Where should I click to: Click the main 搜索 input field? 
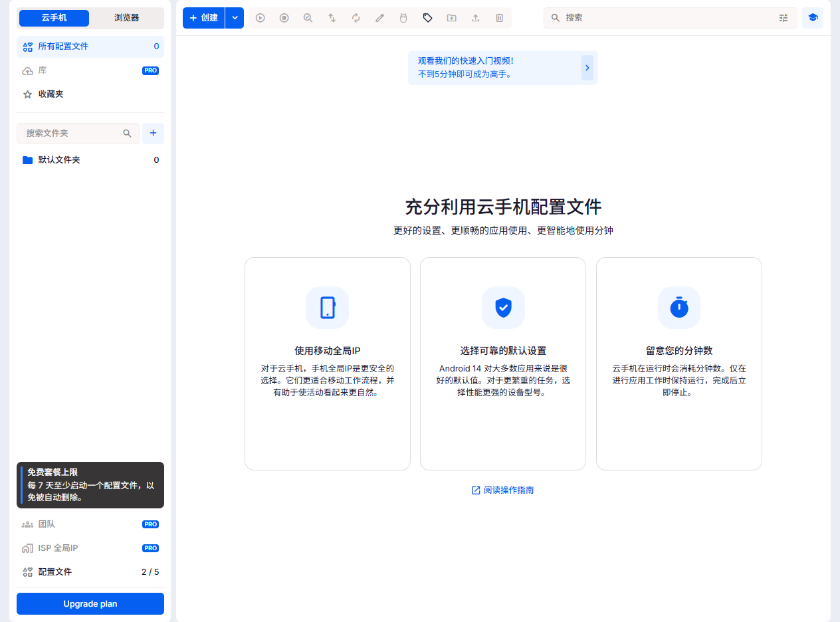click(x=670, y=18)
